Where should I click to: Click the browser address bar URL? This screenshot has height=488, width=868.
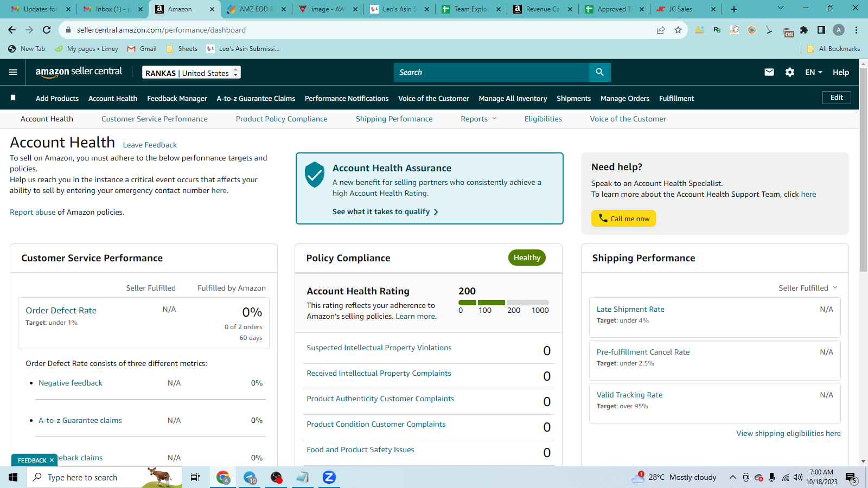point(161,30)
